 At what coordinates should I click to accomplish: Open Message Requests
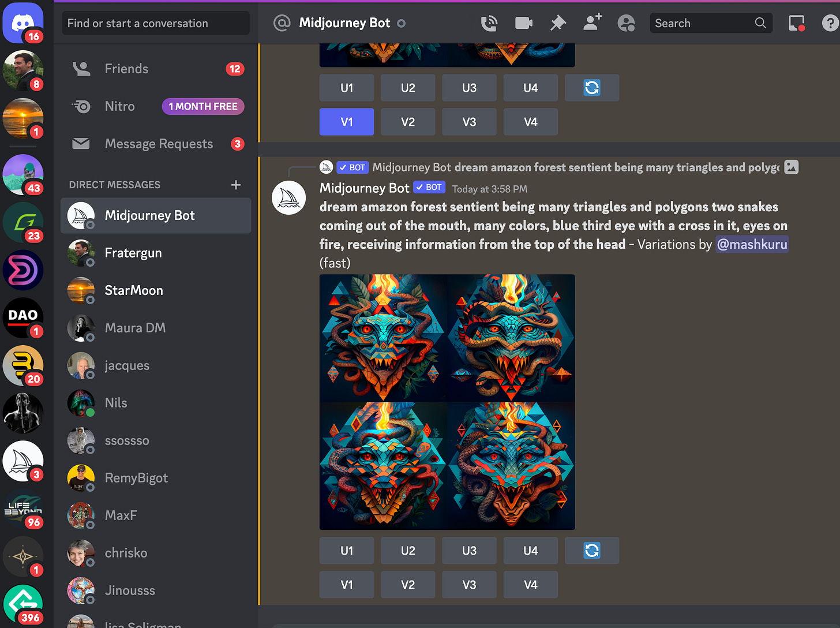(156, 144)
